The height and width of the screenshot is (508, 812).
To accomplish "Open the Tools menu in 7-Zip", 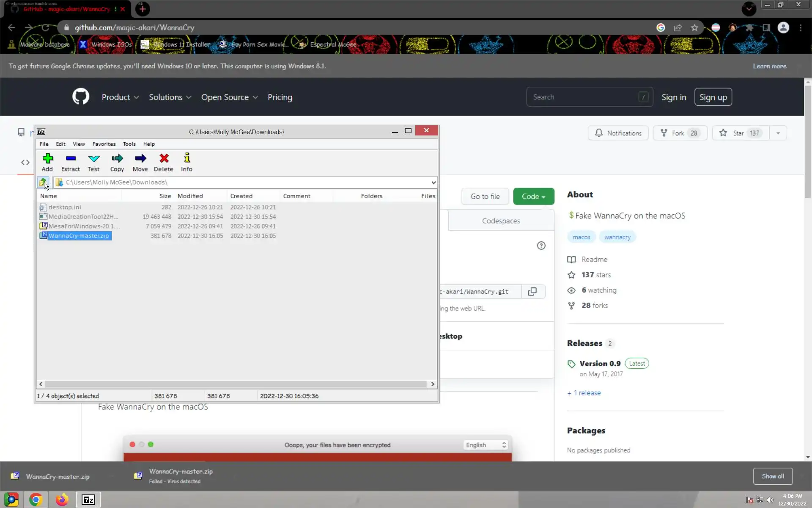I will point(129,144).
